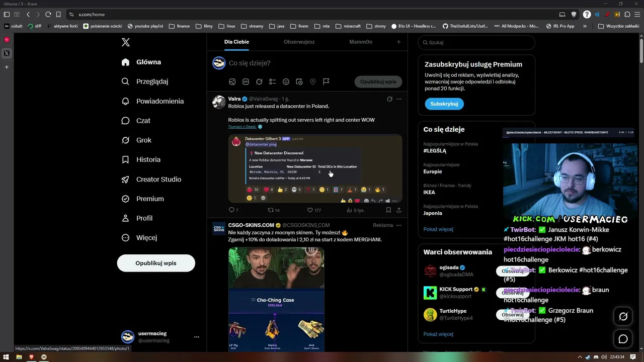Bookmark Valra's post

pyautogui.click(x=388, y=210)
